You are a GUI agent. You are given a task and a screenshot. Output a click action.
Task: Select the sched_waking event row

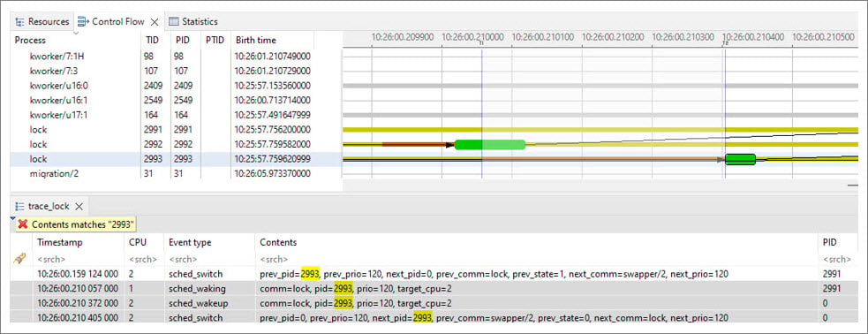pyautogui.click(x=434, y=289)
